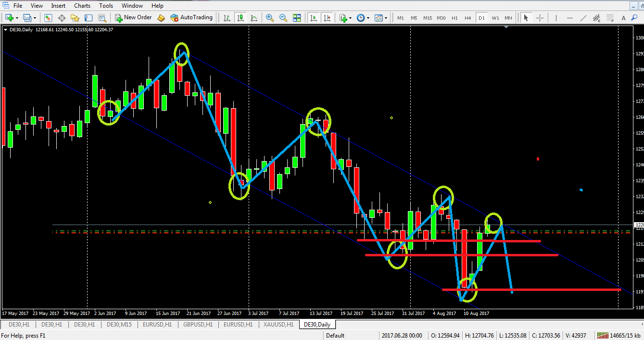Draw a horizontal line tool

coord(570,18)
